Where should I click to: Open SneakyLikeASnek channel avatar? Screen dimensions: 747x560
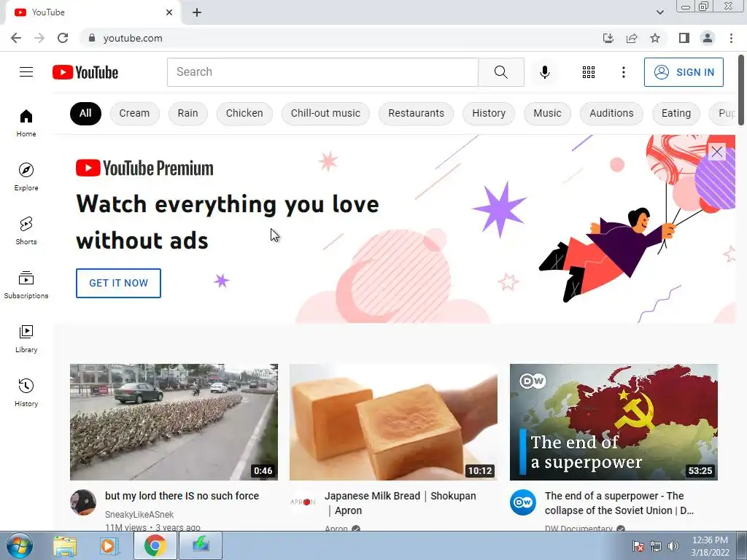point(83,502)
